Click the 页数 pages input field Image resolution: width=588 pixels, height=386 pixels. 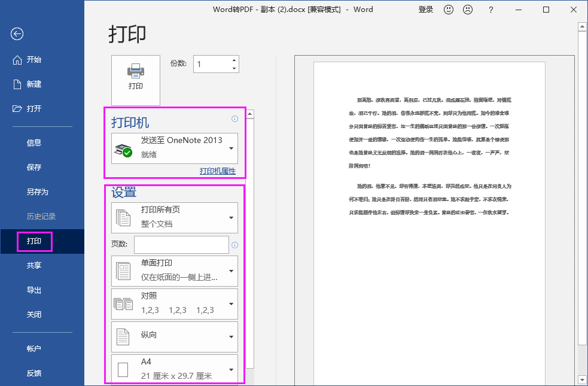[181, 244]
